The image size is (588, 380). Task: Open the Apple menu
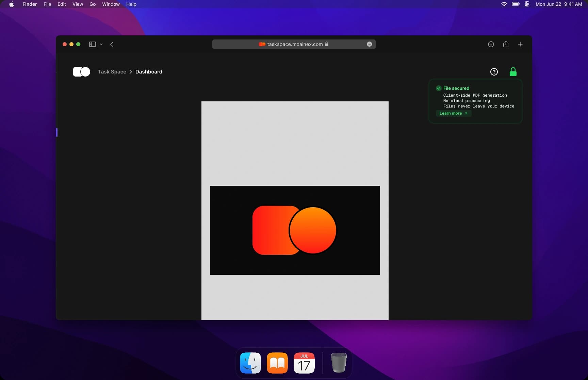point(12,4)
